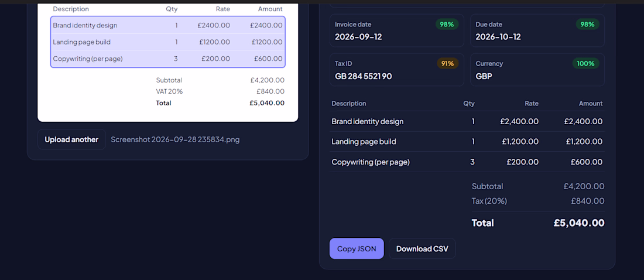Viewport: 644px width, 280px height.
Task: Click Upload another button
Action: [71, 139]
